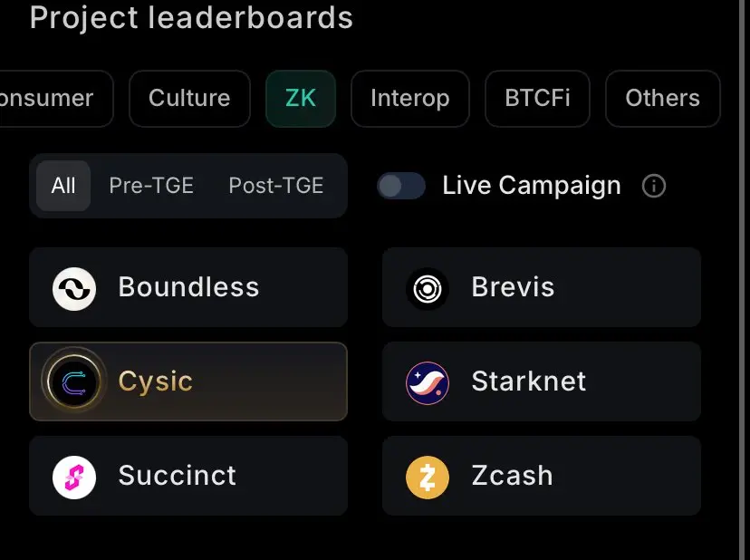Filter projects by Post-TGE

point(275,186)
